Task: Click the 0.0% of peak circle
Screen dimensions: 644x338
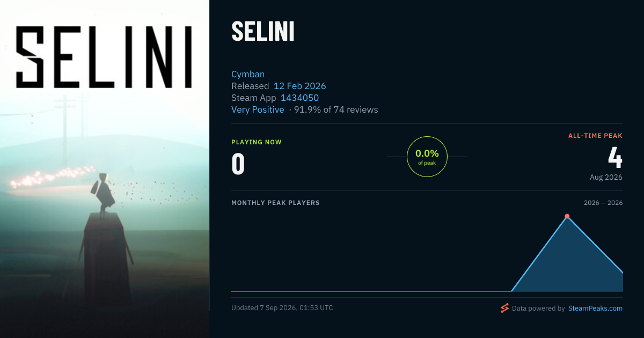Action: 427,157
